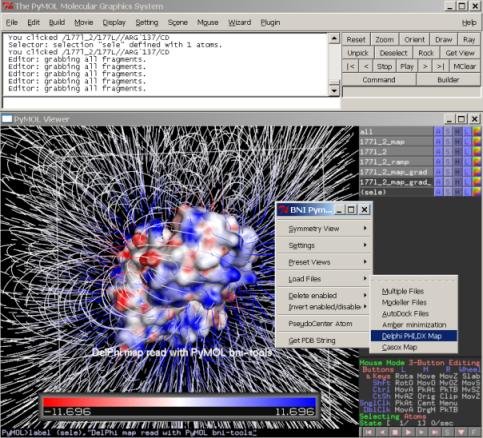Click the Reset button
483x438 pixels.
click(x=356, y=39)
